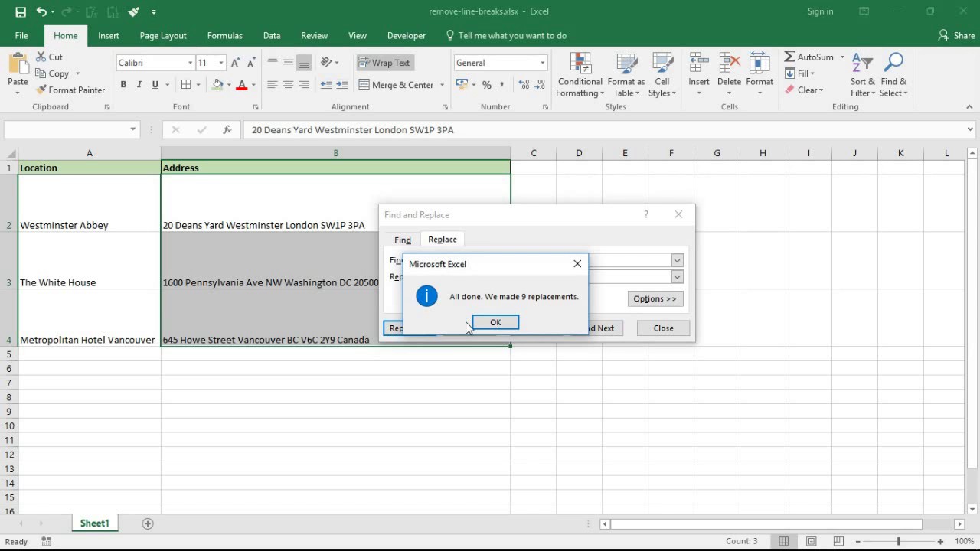
Task: Apply the red font color
Action: click(x=242, y=85)
